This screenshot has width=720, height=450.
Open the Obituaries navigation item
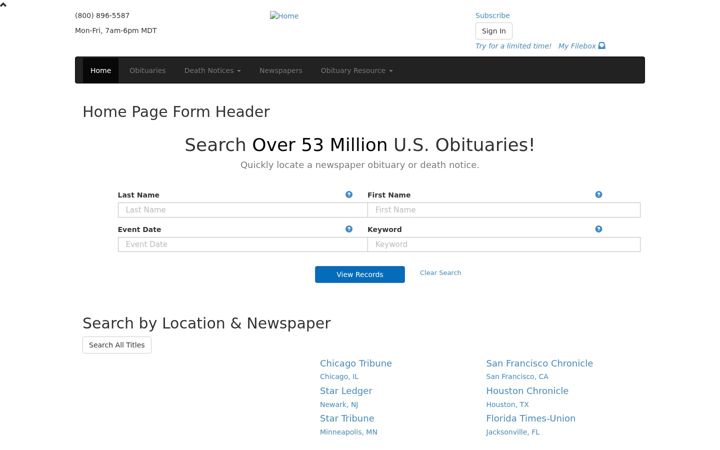[147, 70]
